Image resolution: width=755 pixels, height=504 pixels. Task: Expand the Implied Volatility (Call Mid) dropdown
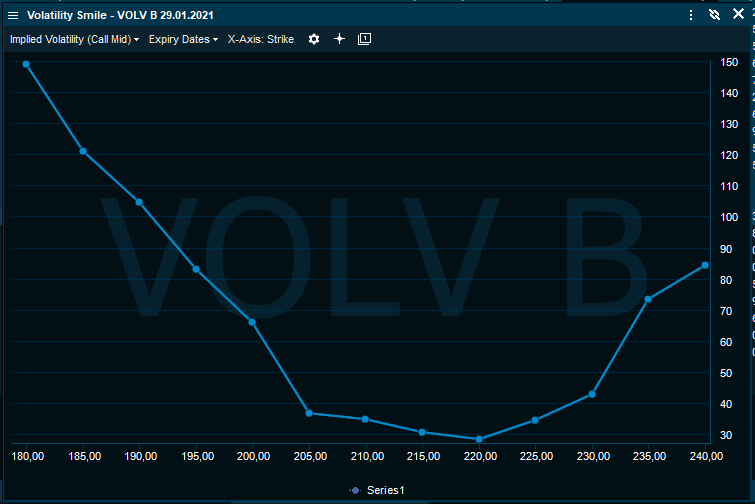pyautogui.click(x=74, y=39)
